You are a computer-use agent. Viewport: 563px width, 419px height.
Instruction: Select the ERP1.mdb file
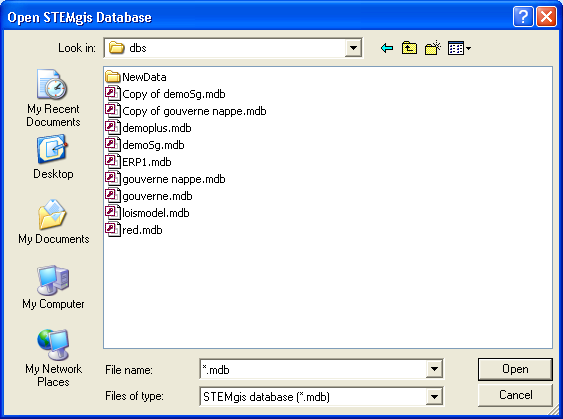(138, 162)
